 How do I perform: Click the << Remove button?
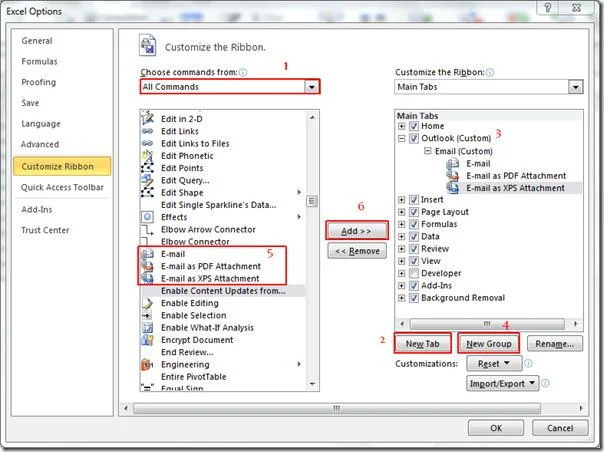[357, 251]
